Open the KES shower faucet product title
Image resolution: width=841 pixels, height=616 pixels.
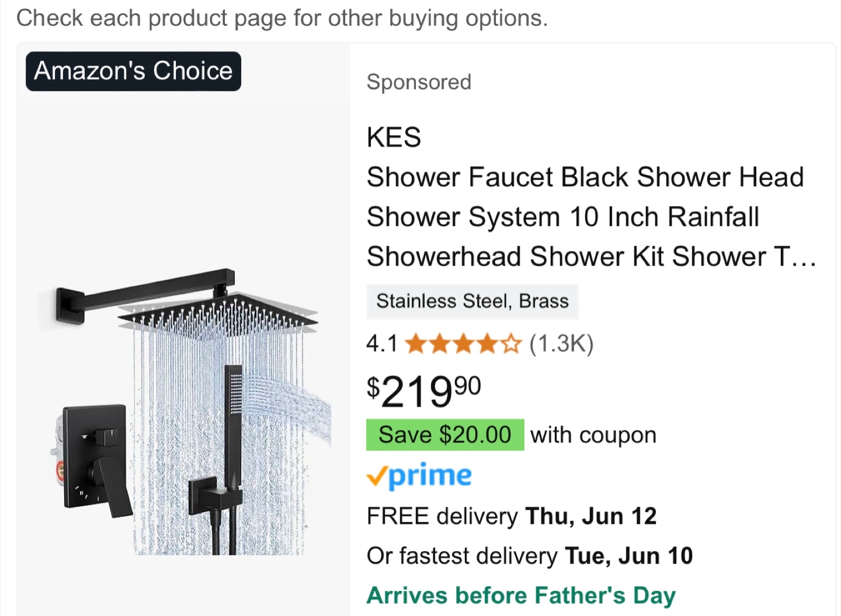click(x=584, y=217)
